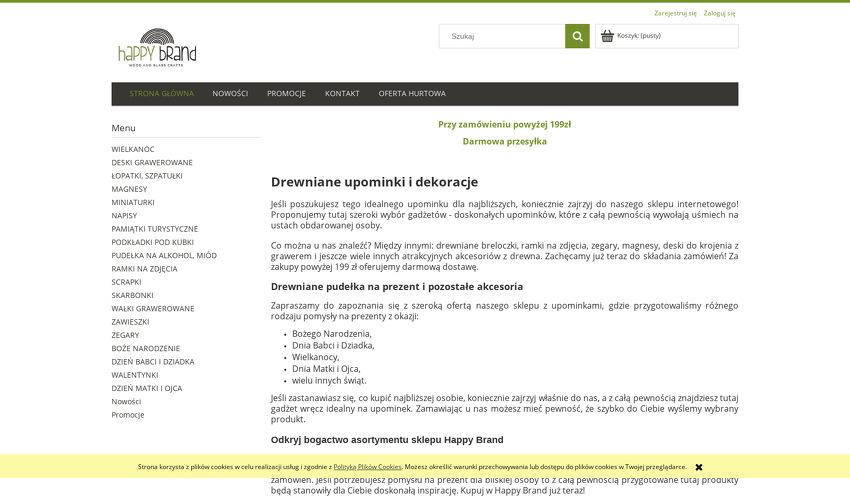Click the green search magnifier button

(x=577, y=36)
